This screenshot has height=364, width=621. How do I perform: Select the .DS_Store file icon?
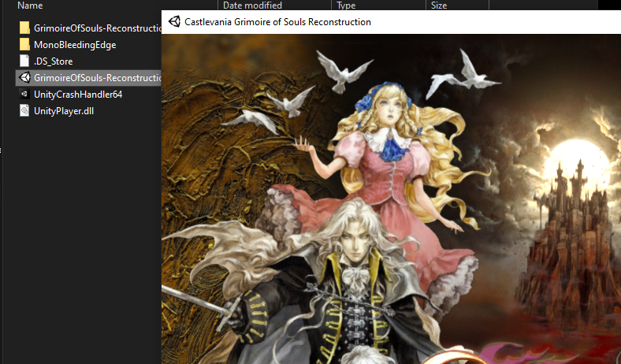(24, 61)
